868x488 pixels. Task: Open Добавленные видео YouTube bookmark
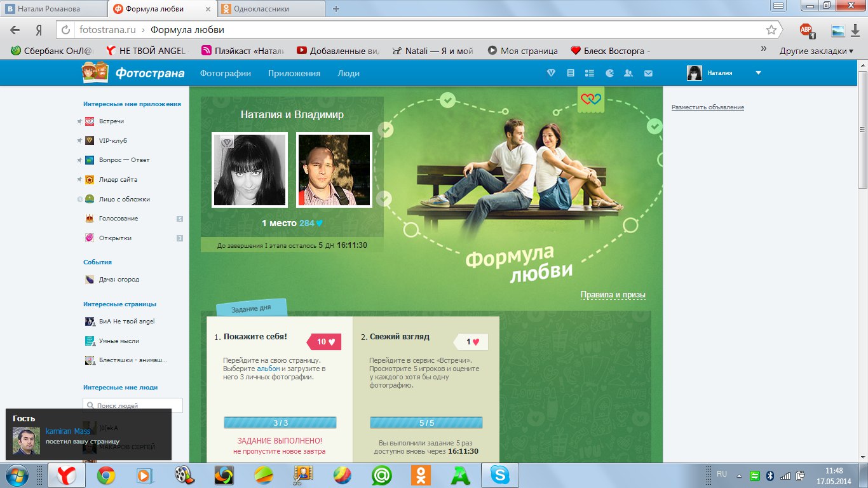[x=339, y=51]
